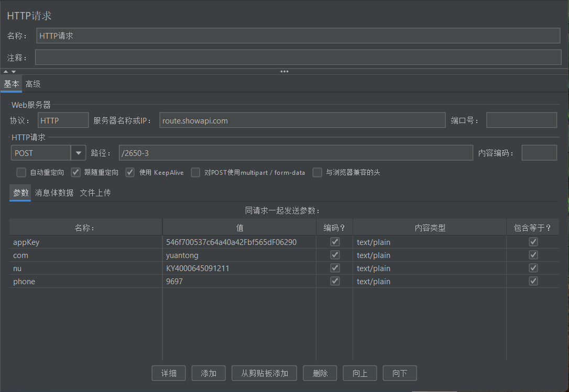This screenshot has width=569, height=392.
Task: Click the 从剪贴板添加 button
Action: 265,373
